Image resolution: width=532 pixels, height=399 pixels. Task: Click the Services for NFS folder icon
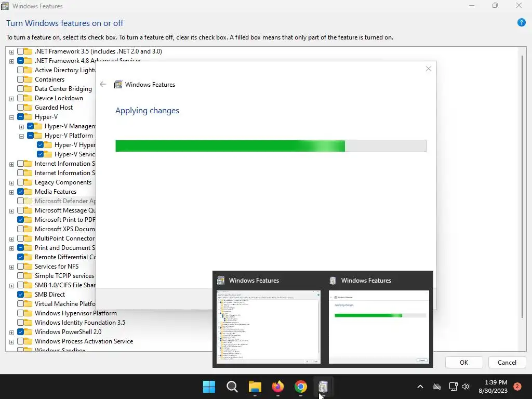pyautogui.click(x=28, y=267)
